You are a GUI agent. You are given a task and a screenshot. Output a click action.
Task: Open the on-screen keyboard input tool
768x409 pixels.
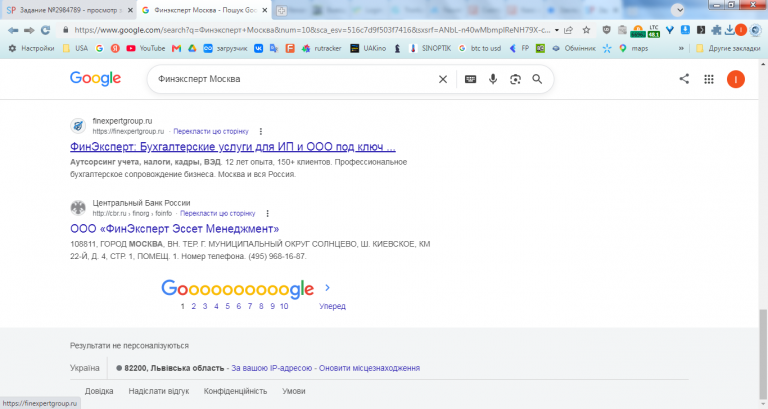click(470, 79)
